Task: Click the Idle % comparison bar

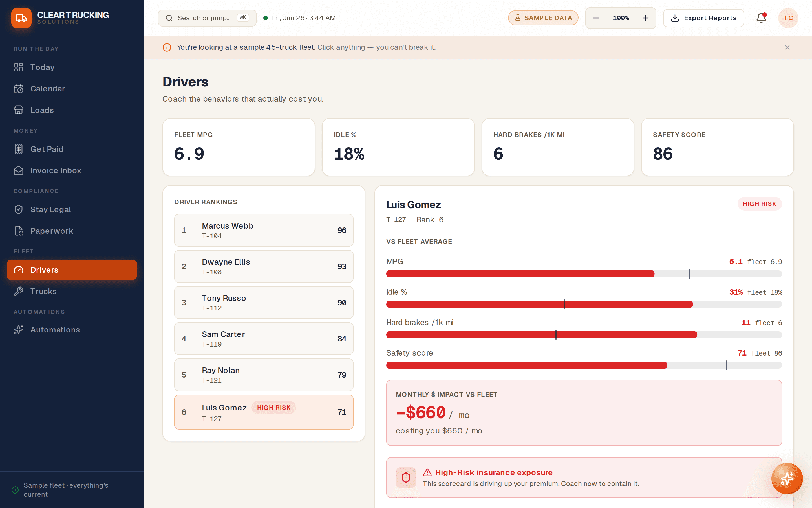Action: [584, 305]
